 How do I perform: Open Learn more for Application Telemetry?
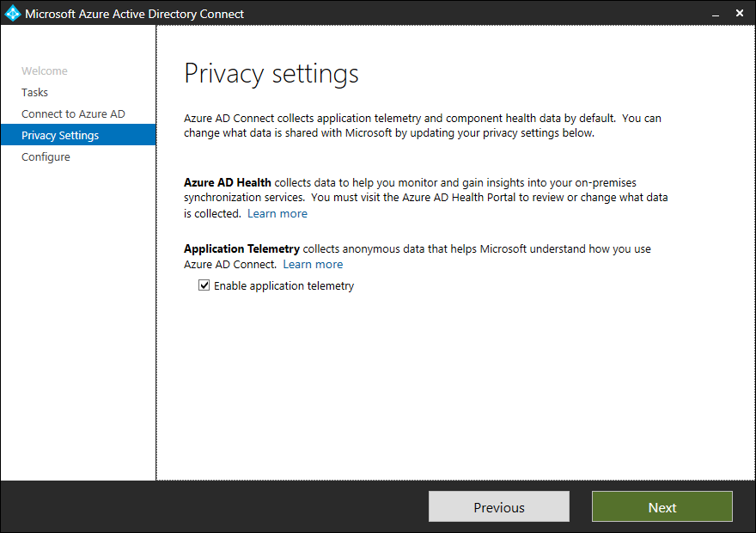click(x=312, y=264)
